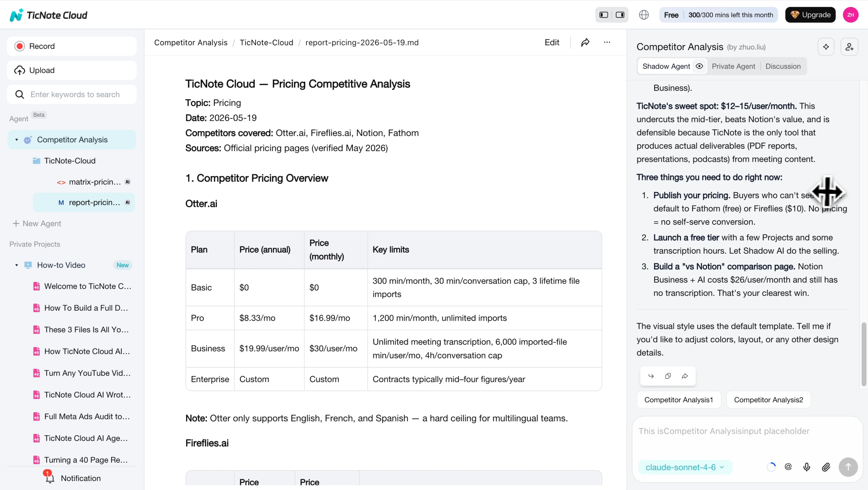Open the TicNote-Cloud folder
Image resolution: width=868 pixels, height=490 pixels.
(70, 161)
